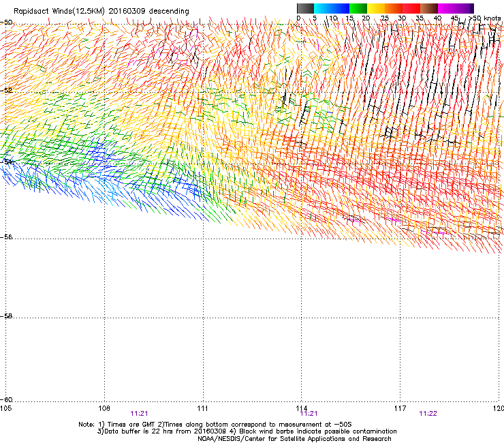Click the purple 11:21 timestamp below 114
The height and width of the screenshot is (443, 504).
pyautogui.click(x=309, y=414)
